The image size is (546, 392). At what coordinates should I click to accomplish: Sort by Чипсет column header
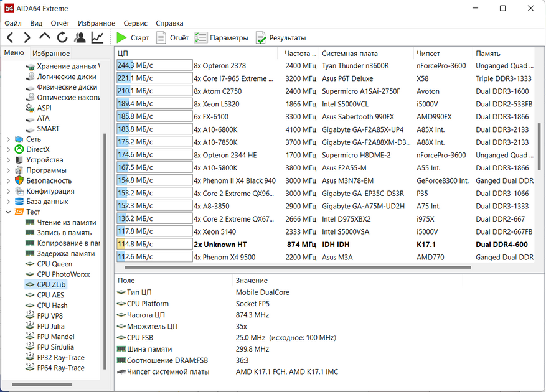tap(443, 54)
